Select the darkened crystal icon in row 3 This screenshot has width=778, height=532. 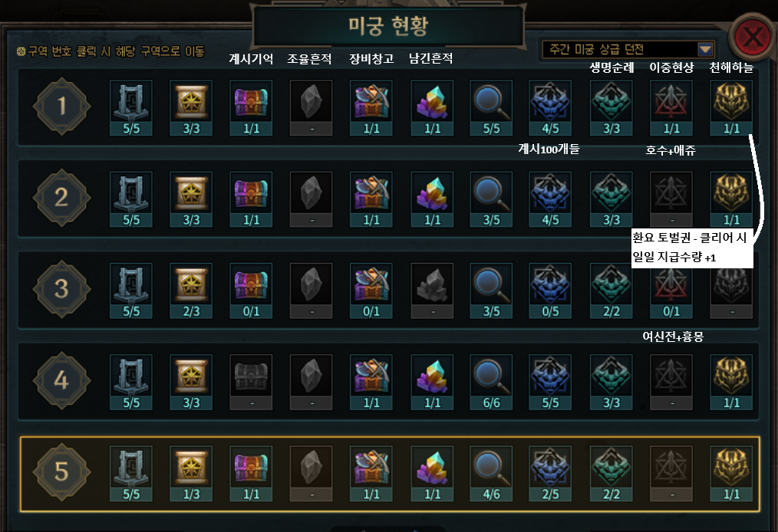(x=432, y=291)
